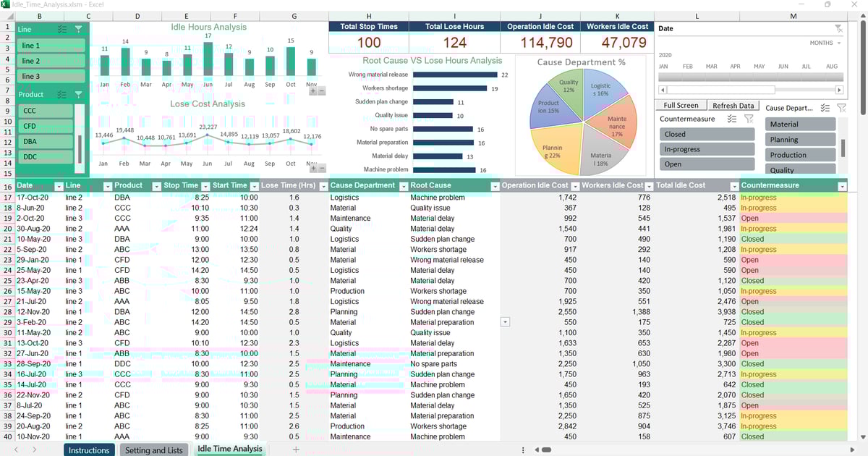Click the multi-select icon on the Countermeasure slicer
Viewport: 868px width, 456px height.
[x=733, y=119]
